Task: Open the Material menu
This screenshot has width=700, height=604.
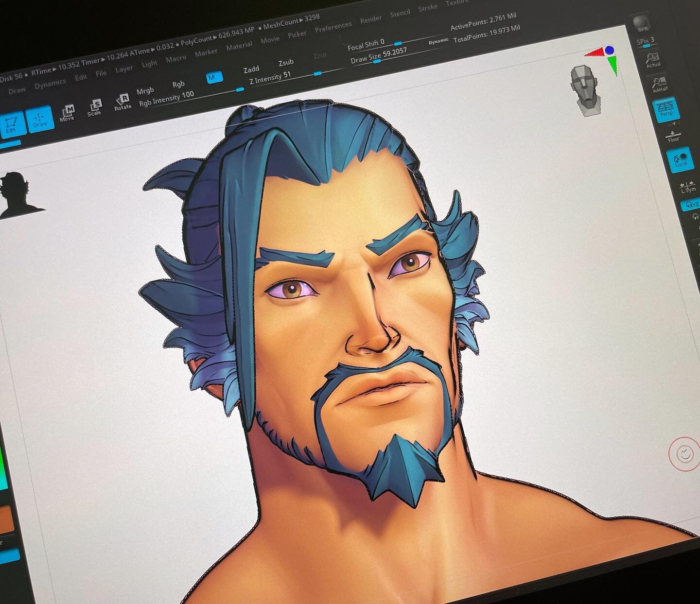Action: pos(239,46)
